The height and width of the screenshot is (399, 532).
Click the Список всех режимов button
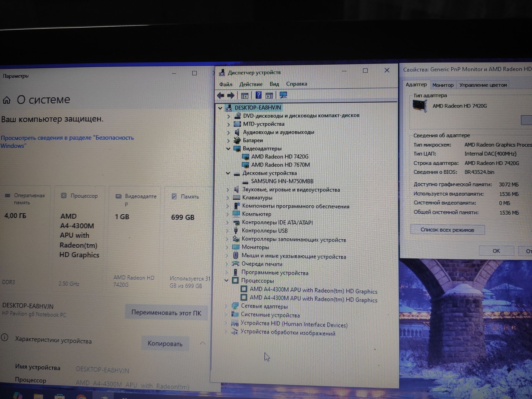[447, 230]
